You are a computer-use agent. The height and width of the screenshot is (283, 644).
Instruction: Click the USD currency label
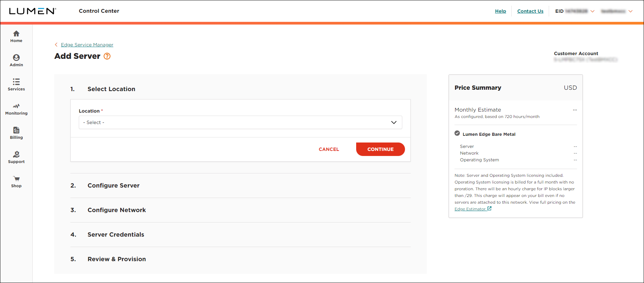(570, 88)
